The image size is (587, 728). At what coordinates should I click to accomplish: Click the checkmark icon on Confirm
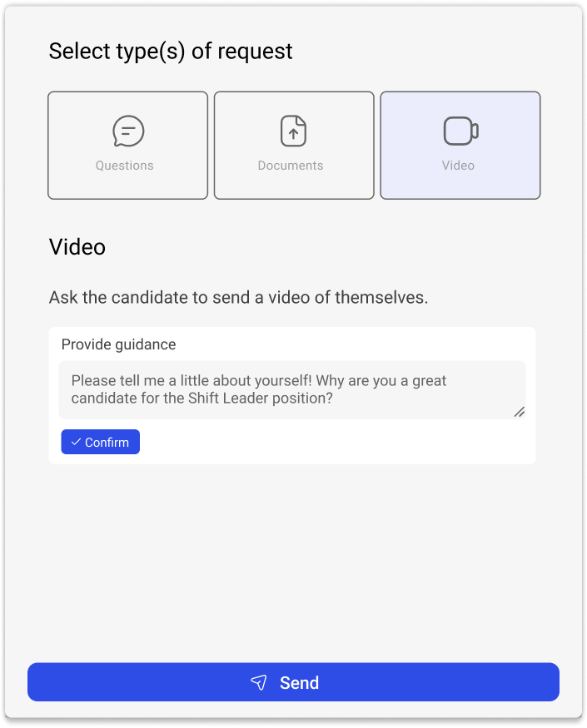pyautogui.click(x=76, y=442)
